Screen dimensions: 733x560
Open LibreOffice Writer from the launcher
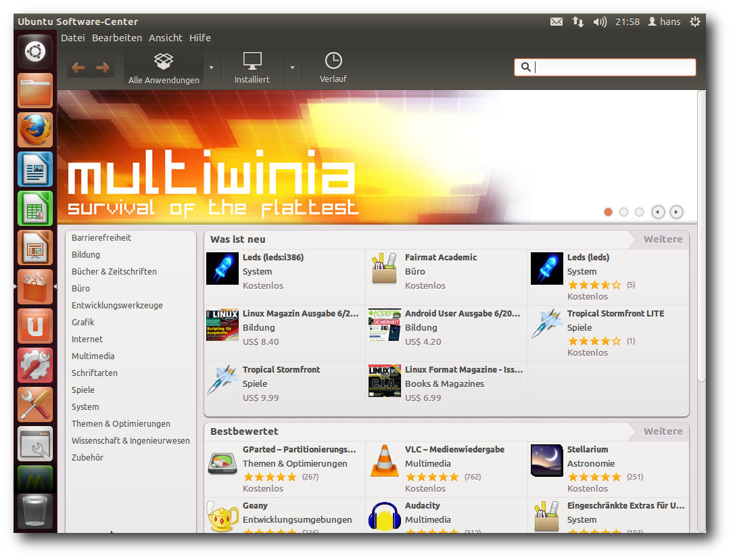[35, 169]
